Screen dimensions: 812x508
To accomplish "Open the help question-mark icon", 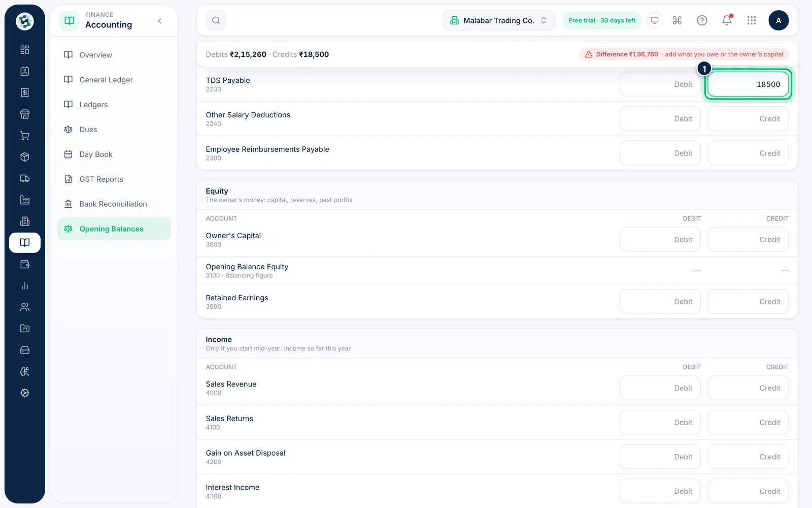I will 702,20.
